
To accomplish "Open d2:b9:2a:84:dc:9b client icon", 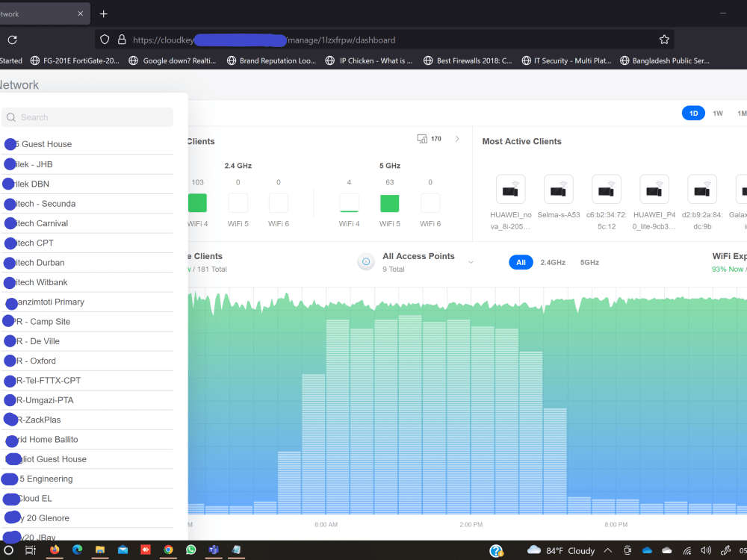I will pyautogui.click(x=702, y=190).
